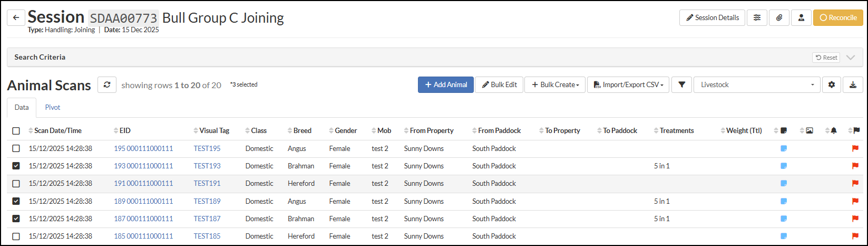Click the paperclip attachments icon
868x246 pixels.
point(779,18)
